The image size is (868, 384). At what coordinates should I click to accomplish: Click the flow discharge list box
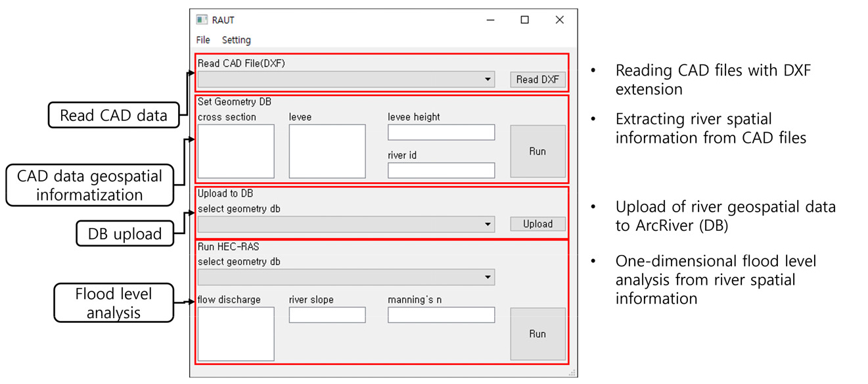(236, 334)
